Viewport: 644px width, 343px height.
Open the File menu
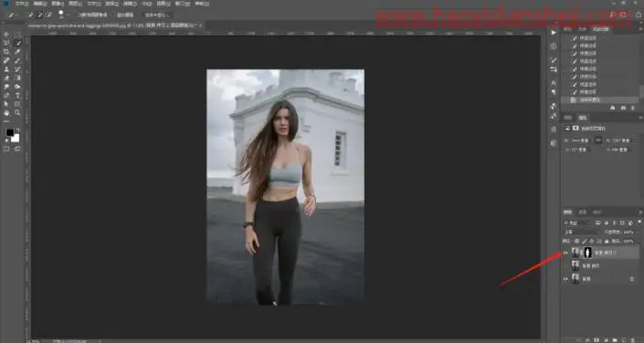pos(22,4)
